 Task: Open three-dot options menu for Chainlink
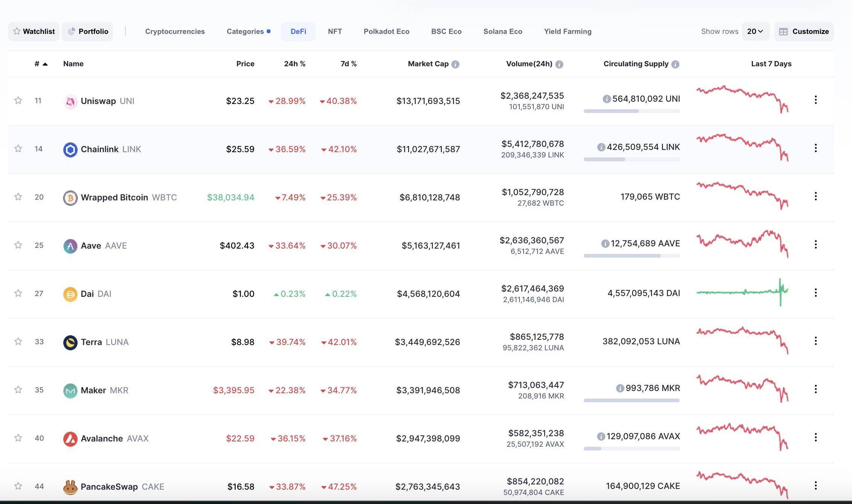[x=815, y=148]
